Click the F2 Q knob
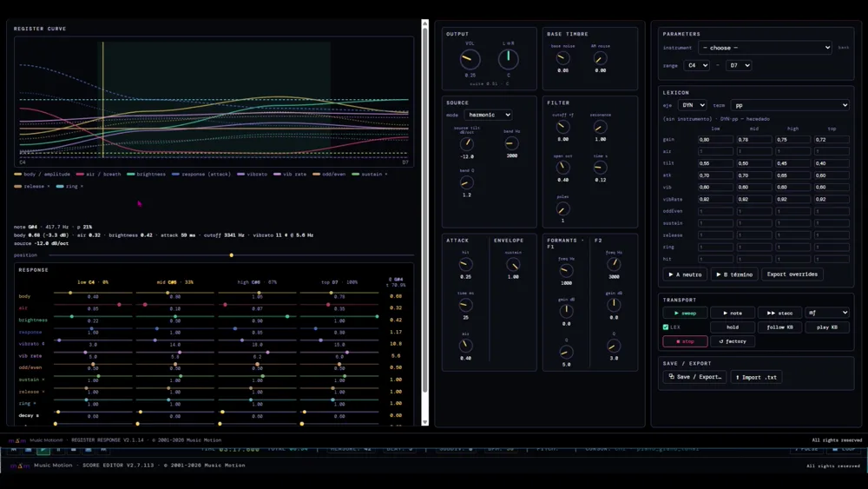 click(x=614, y=346)
